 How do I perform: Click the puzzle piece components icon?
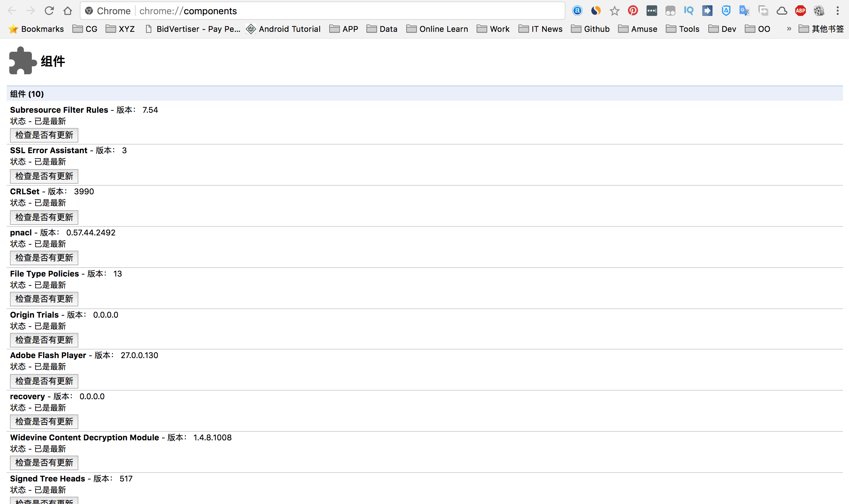pos(23,60)
